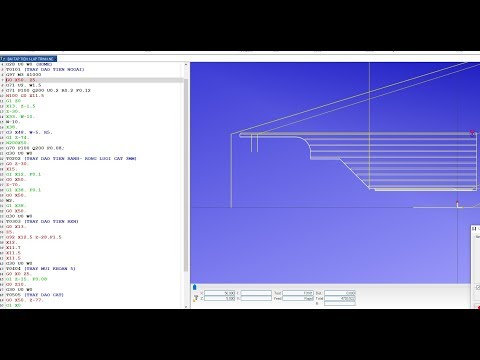Screen dimensions: 480x360
Task: Click the line 'G0 X56. Z-77.'
Action: click(x=25, y=300)
